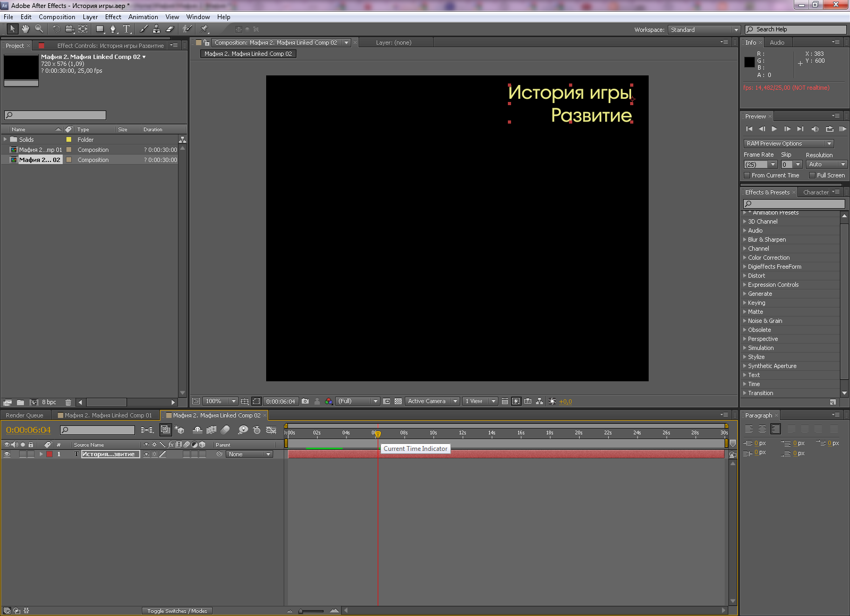850x616 pixels.
Task: Open the comp flowchart icon in viewer
Action: [540, 401]
